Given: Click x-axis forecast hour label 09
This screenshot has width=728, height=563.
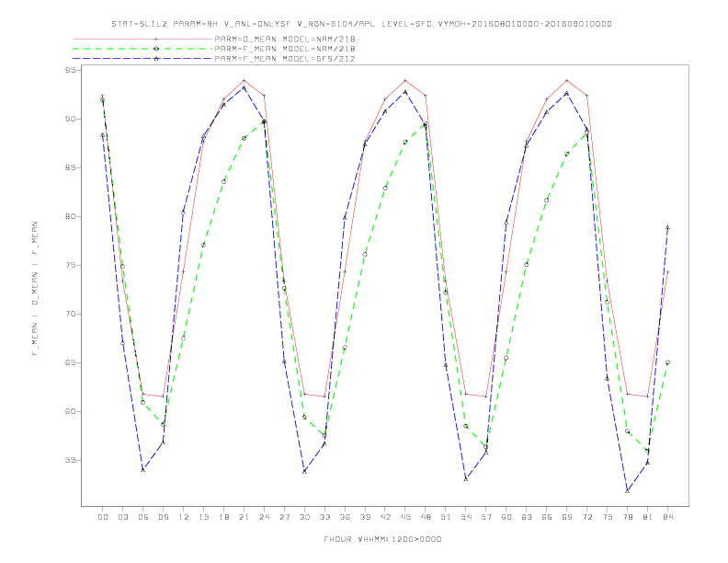Looking at the screenshot, I should click(x=163, y=517).
